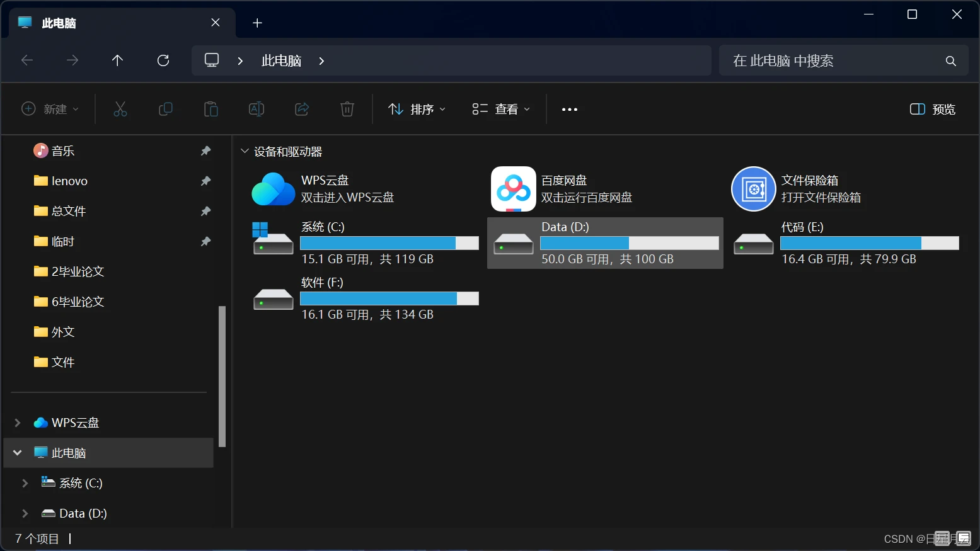Screen dimensions: 980x551
Task: Click the 代码 (E:) drive usage bar
Action: click(870, 243)
